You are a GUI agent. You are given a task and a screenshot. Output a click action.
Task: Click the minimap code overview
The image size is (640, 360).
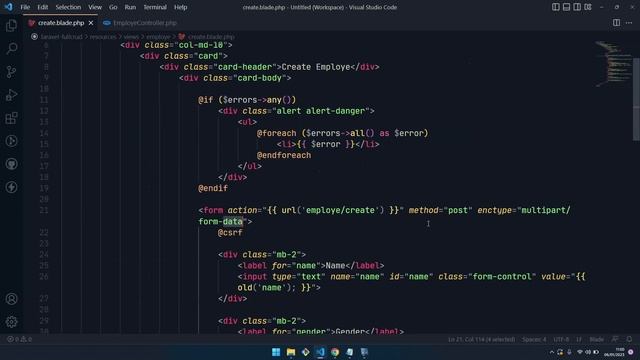click(612, 63)
